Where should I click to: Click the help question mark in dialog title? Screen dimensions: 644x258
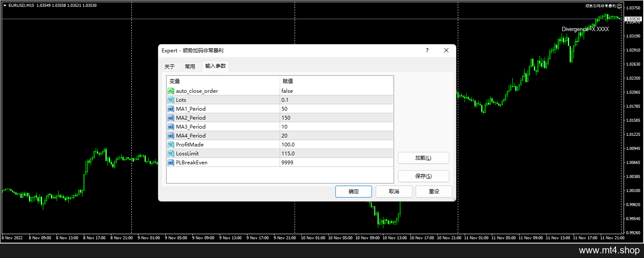click(x=427, y=50)
